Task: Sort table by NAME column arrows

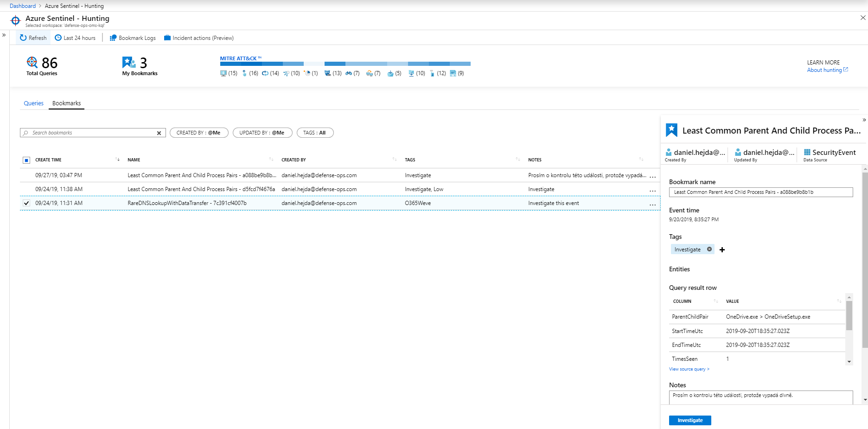Action: click(x=271, y=160)
